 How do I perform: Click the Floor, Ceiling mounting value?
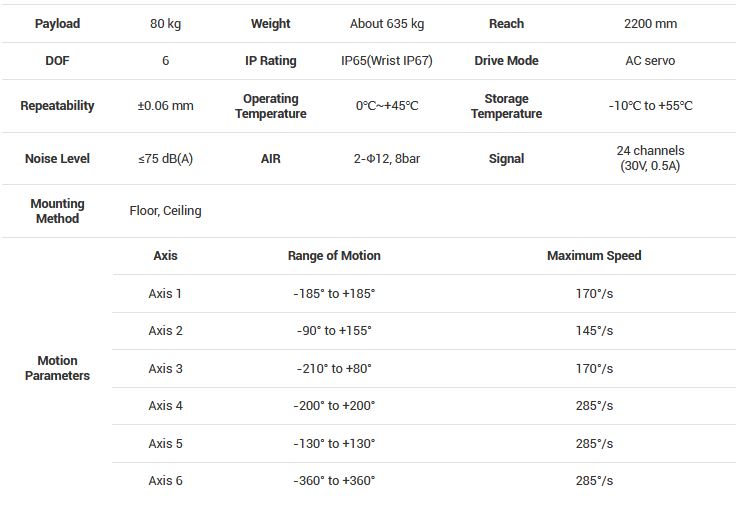165,211
